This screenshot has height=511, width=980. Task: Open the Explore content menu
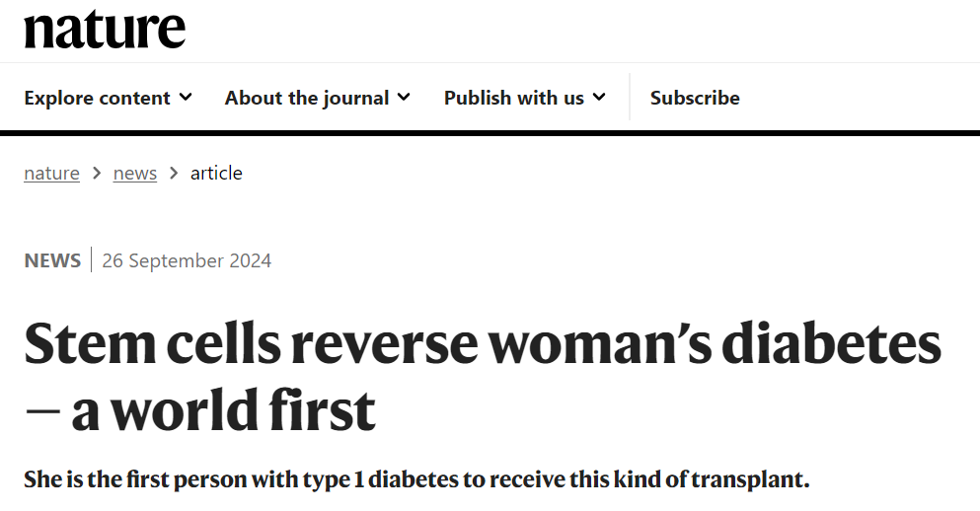coord(98,98)
